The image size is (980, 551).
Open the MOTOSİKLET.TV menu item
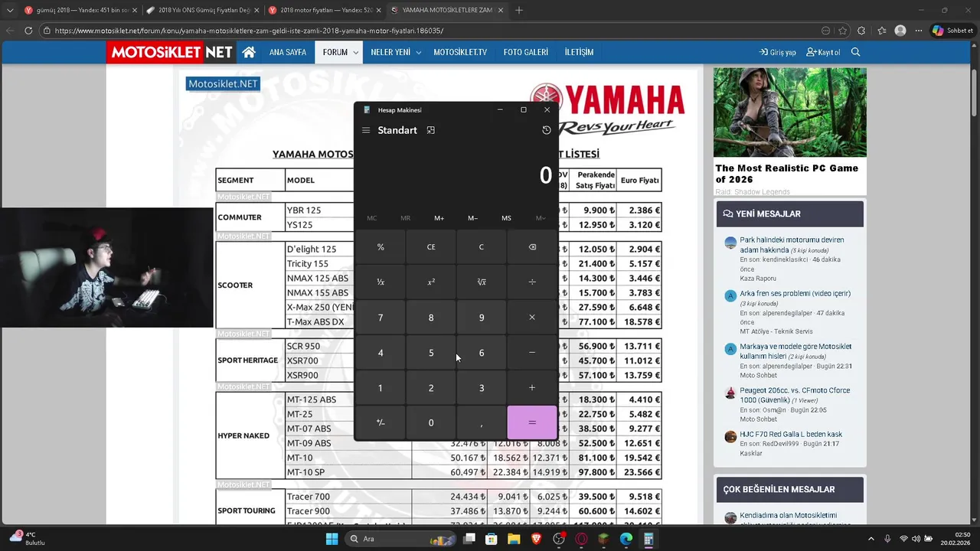click(460, 52)
